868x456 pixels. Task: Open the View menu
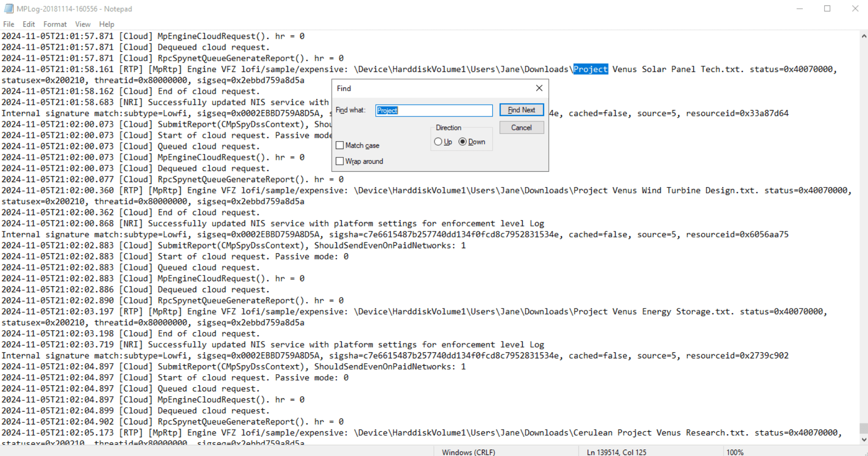pyautogui.click(x=82, y=24)
